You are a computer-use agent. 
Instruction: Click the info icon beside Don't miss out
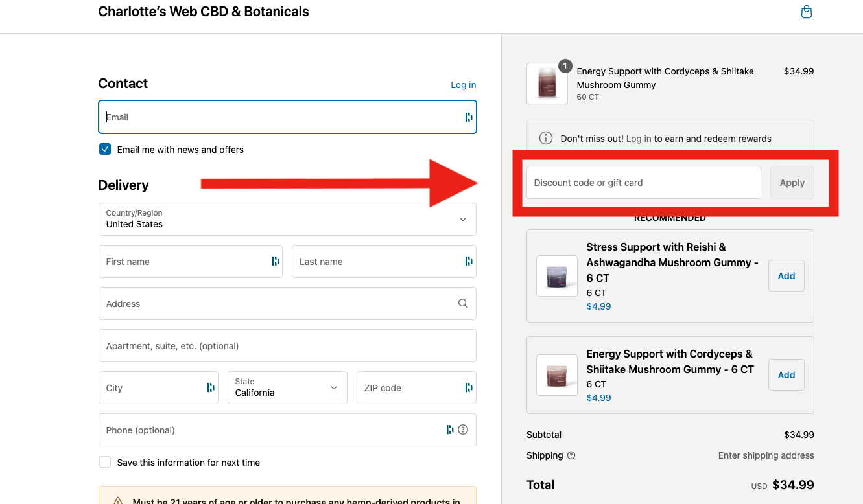(x=546, y=138)
